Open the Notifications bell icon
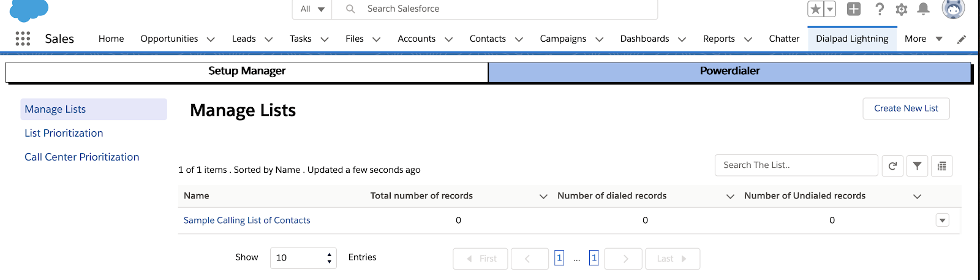 (924, 9)
